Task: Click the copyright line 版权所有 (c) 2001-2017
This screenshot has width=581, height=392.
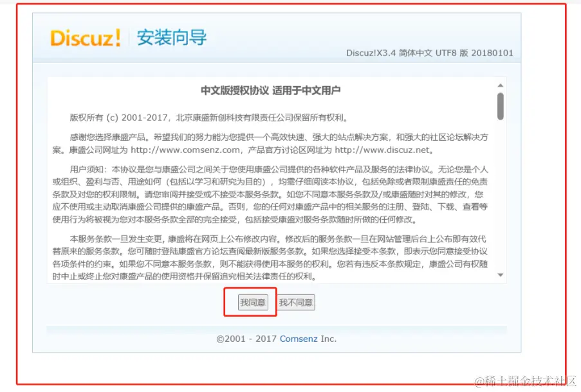Action: pyautogui.click(x=209, y=118)
